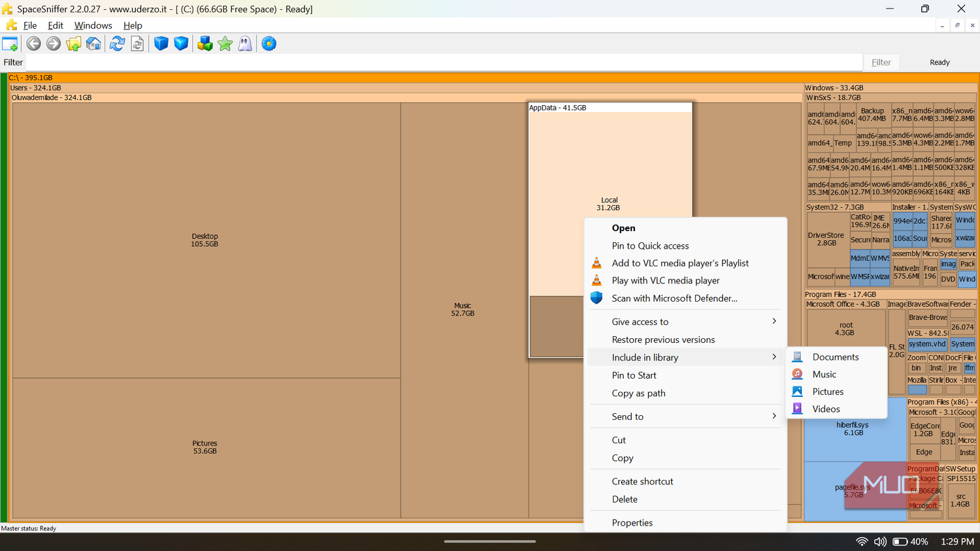Choose Add to VLC media player's Playlist
Image resolution: width=980 pixels, height=551 pixels.
(x=685, y=263)
